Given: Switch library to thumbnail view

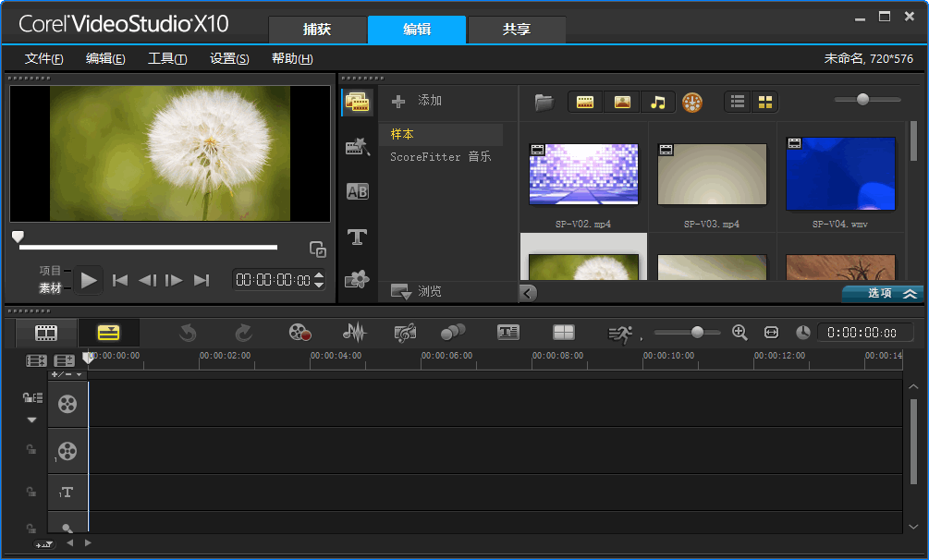Looking at the screenshot, I should tap(764, 102).
